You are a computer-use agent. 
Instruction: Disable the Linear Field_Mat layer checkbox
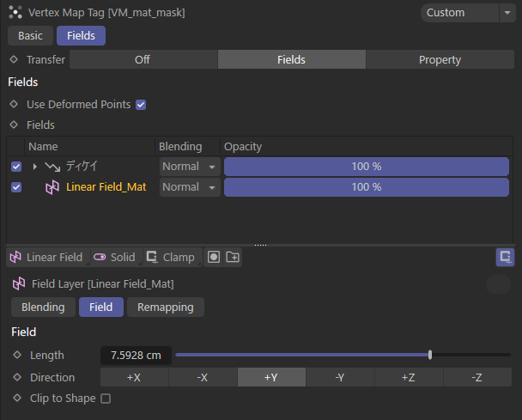pos(16,187)
